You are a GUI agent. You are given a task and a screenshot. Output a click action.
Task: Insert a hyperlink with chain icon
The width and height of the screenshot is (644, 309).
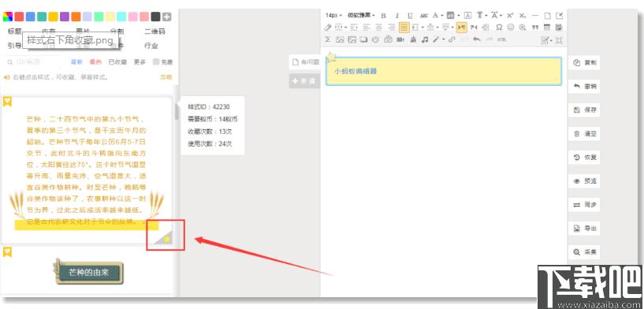[452, 39]
